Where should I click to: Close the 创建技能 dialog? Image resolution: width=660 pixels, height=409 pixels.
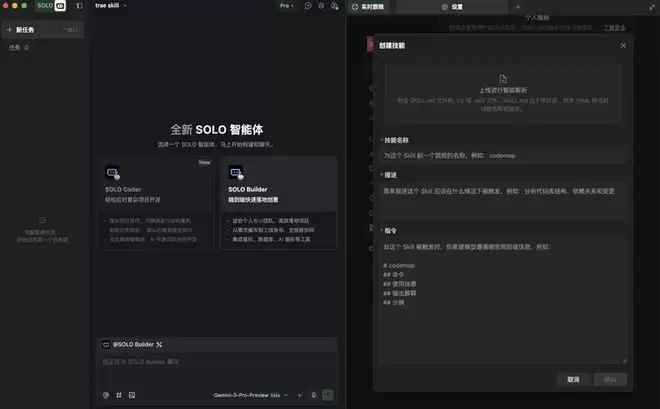[623, 45]
